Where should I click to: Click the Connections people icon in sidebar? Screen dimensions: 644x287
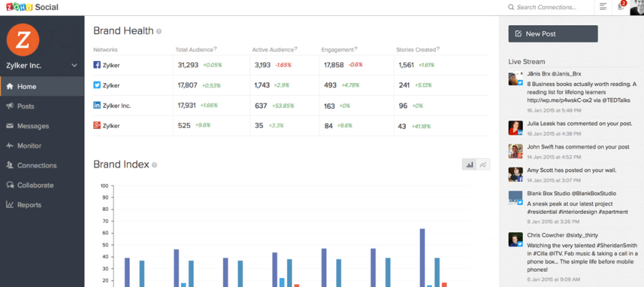(x=10, y=166)
